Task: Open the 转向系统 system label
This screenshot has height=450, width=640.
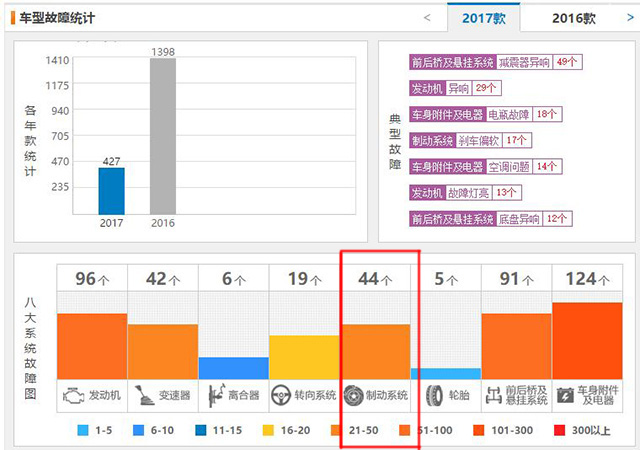Action: click(x=315, y=395)
